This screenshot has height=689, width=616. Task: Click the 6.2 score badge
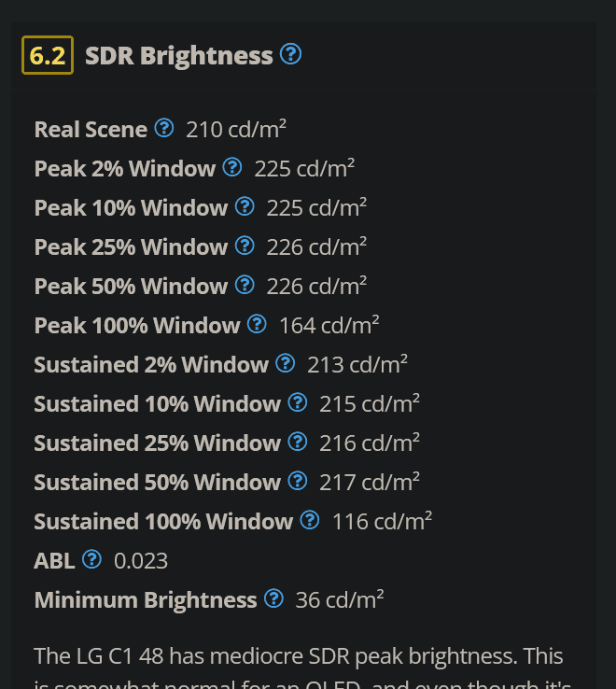click(x=48, y=55)
